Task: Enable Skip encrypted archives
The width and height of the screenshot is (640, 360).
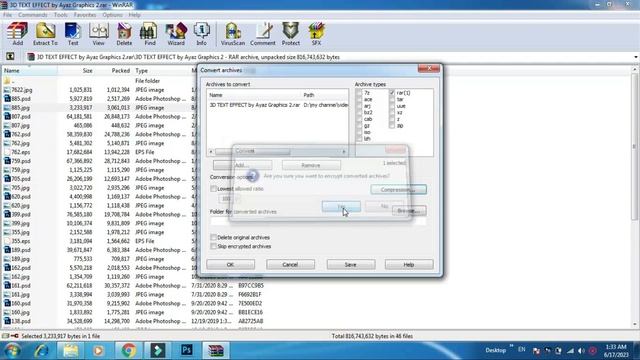Action: (213, 246)
